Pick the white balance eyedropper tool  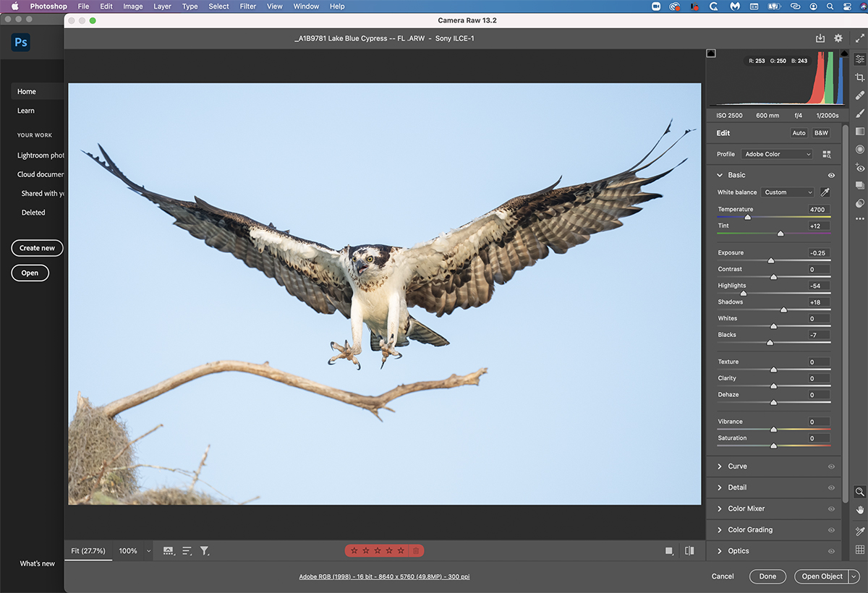[825, 192]
